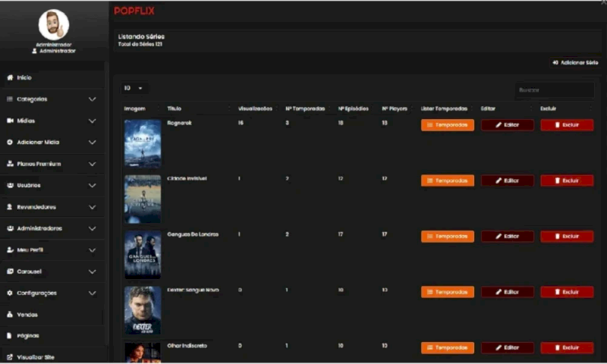Sort by the Visualizações column header
The height and width of the screenshot is (364, 607).
tap(255, 108)
